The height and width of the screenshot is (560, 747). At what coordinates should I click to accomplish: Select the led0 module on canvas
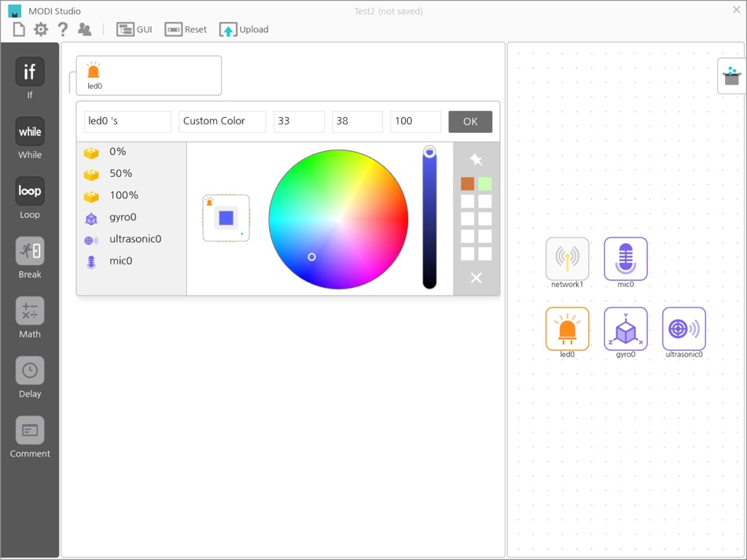[567, 329]
